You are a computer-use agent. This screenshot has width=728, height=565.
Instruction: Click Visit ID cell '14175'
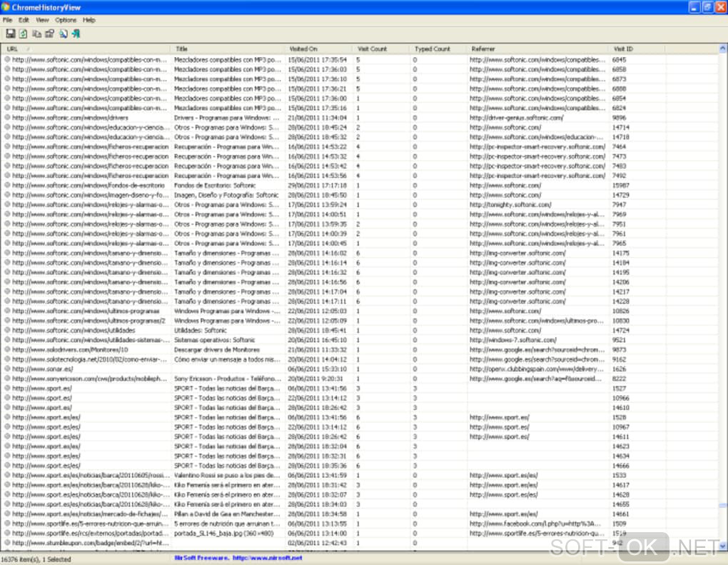point(621,254)
